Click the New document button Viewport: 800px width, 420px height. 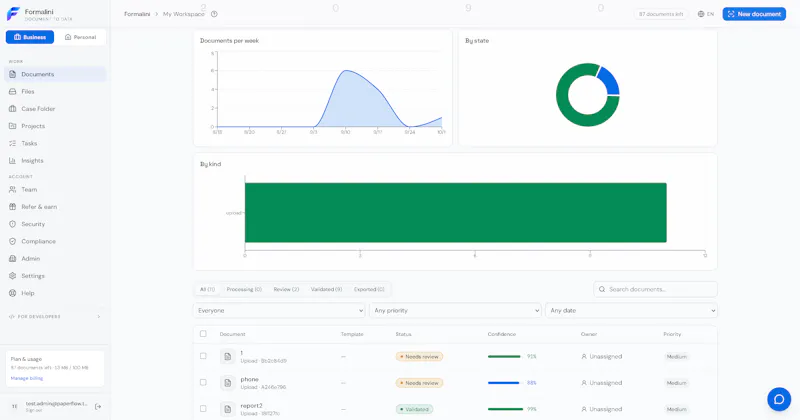coord(754,14)
